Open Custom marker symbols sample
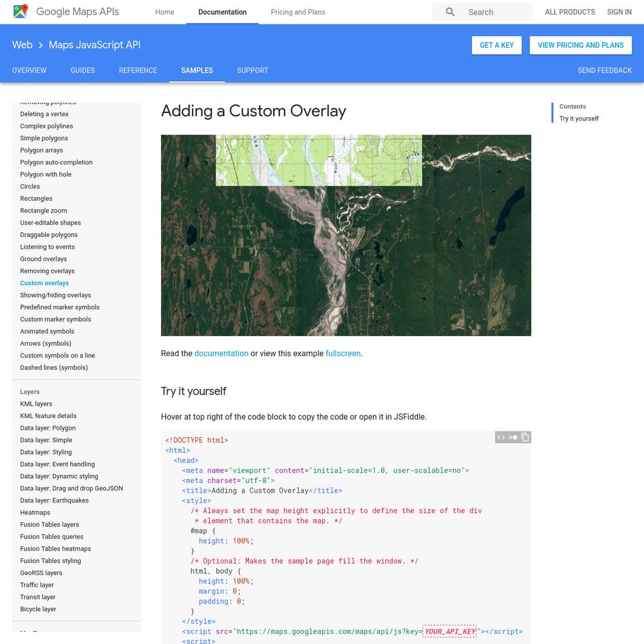 [x=55, y=319]
